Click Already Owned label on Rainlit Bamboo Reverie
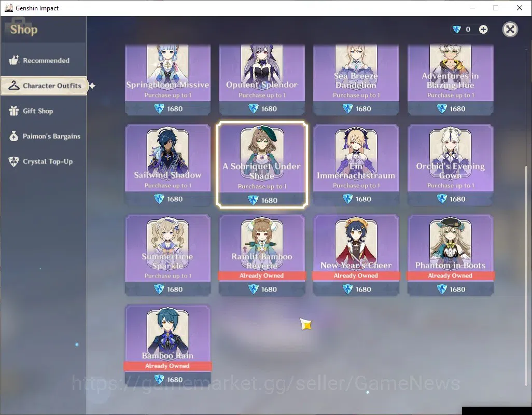 coord(261,275)
